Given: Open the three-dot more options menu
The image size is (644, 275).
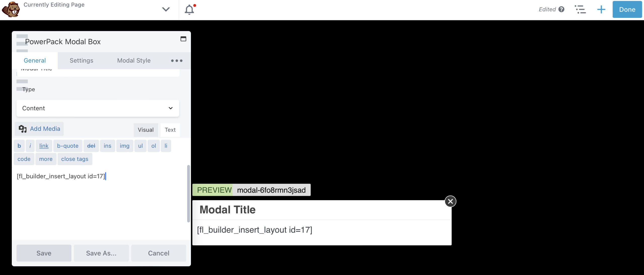Looking at the screenshot, I should (176, 61).
